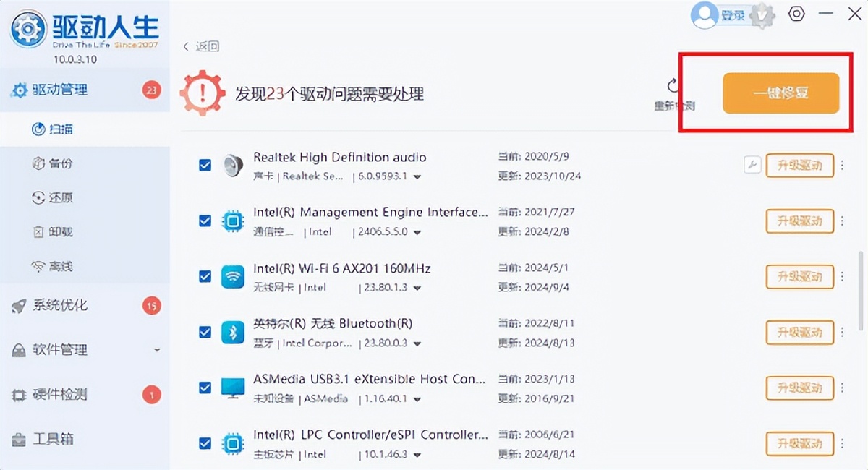Expand the 软件管理 sidebar section
The image size is (868, 470).
(x=85, y=350)
